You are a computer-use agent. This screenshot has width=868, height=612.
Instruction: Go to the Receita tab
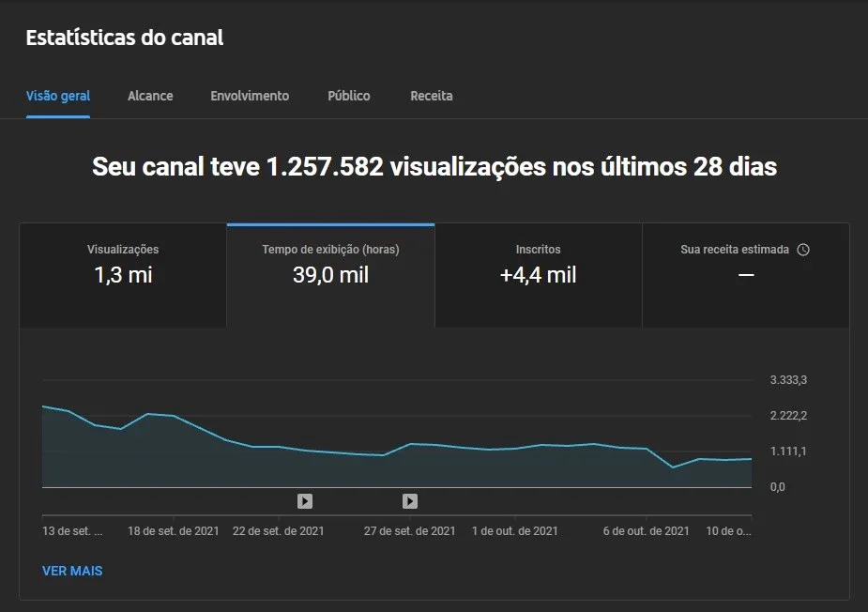[432, 96]
